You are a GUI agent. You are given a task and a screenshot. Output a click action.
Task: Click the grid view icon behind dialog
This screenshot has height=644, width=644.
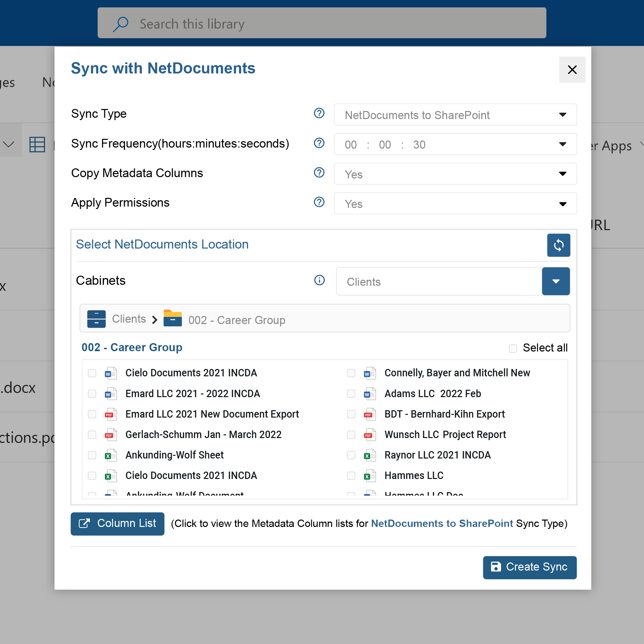pos(37,145)
